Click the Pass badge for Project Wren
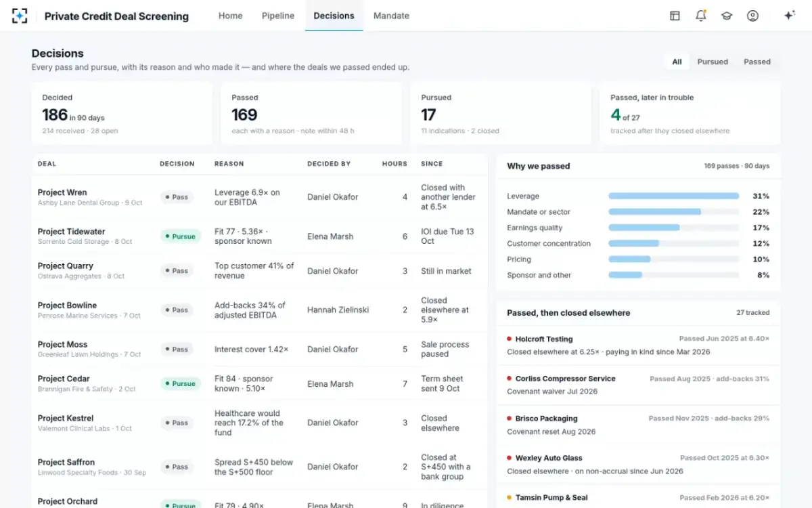 pyautogui.click(x=177, y=197)
